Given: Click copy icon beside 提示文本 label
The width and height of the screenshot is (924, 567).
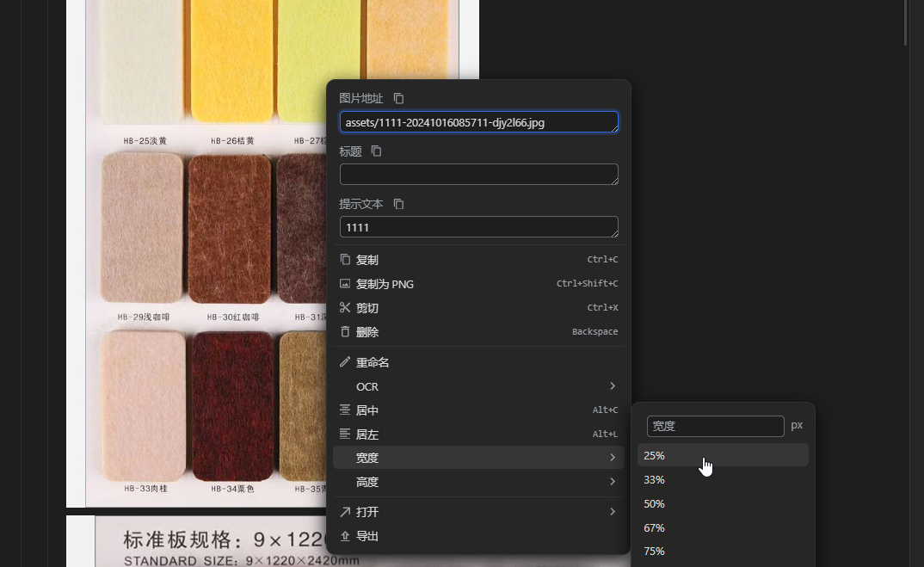Looking at the screenshot, I should coord(398,204).
